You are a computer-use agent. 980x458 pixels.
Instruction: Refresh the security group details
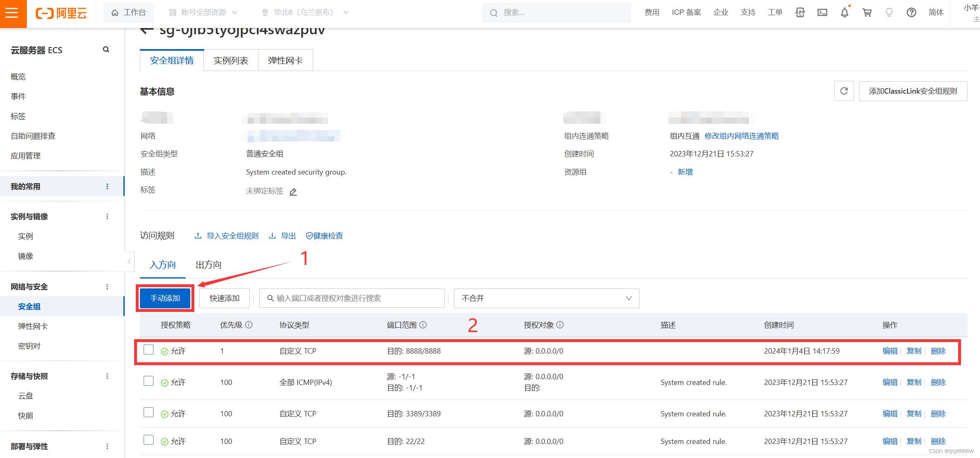pyautogui.click(x=844, y=91)
